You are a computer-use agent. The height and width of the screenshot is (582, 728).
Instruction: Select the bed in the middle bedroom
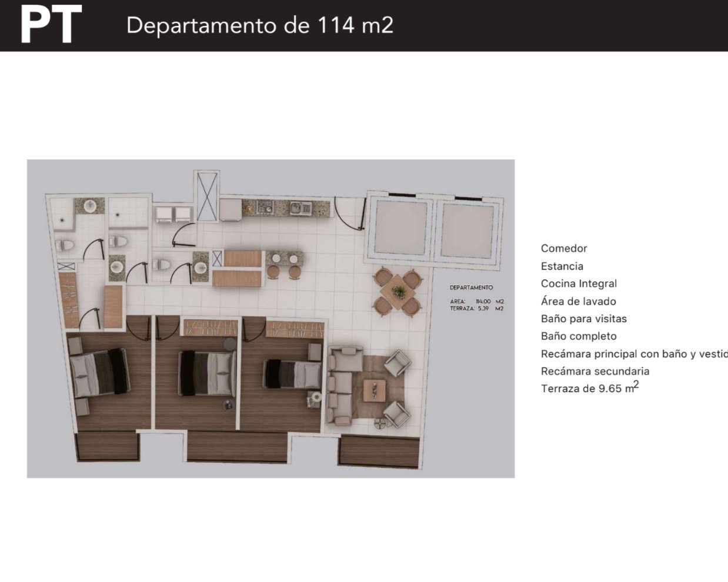pos(206,372)
